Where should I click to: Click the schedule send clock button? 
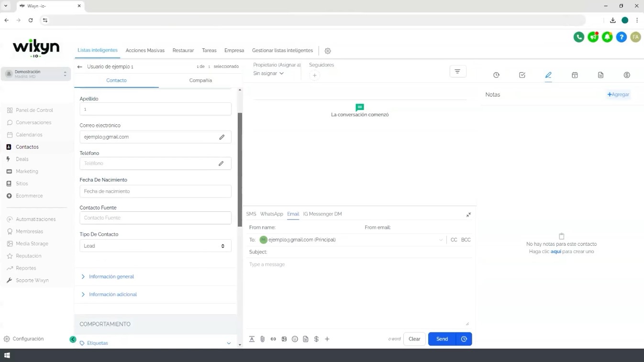point(464,339)
